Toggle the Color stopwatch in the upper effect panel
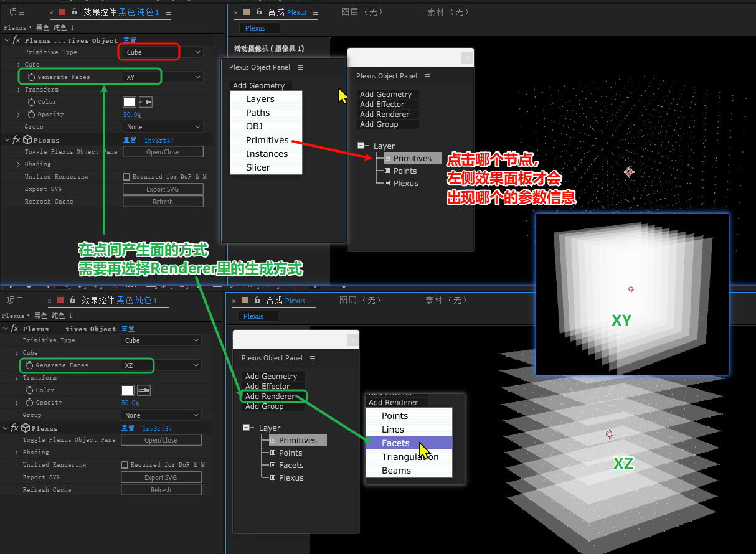 coord(31,102)
